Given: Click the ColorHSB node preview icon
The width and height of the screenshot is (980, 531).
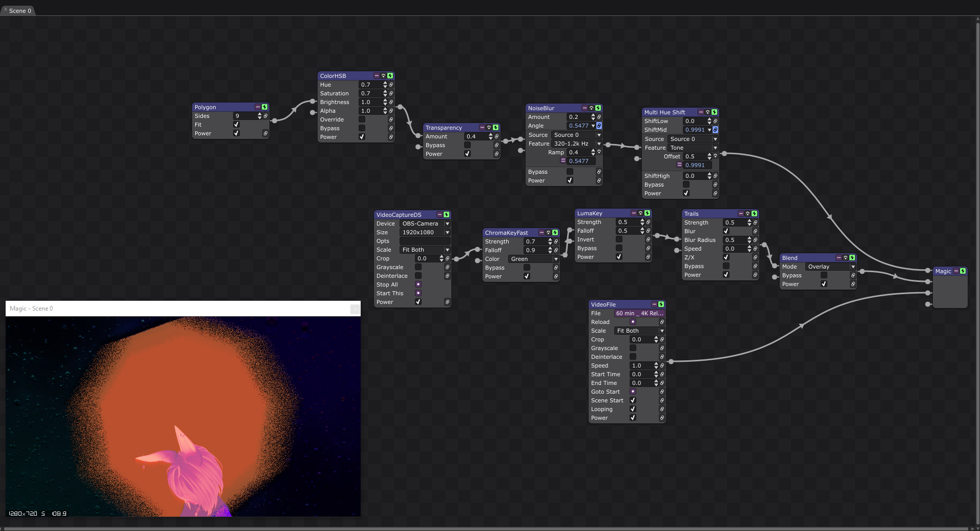Looking at the screenshot, I should [x=383, y=76].
